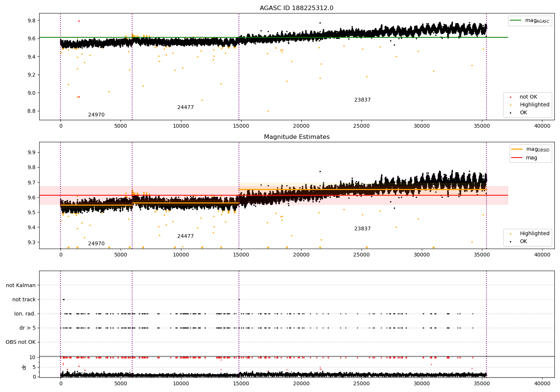The width and height of the screenshot is (560, 392).
Task: Click the 'not track' black marker in the flags plot
Action: [63, 299]
